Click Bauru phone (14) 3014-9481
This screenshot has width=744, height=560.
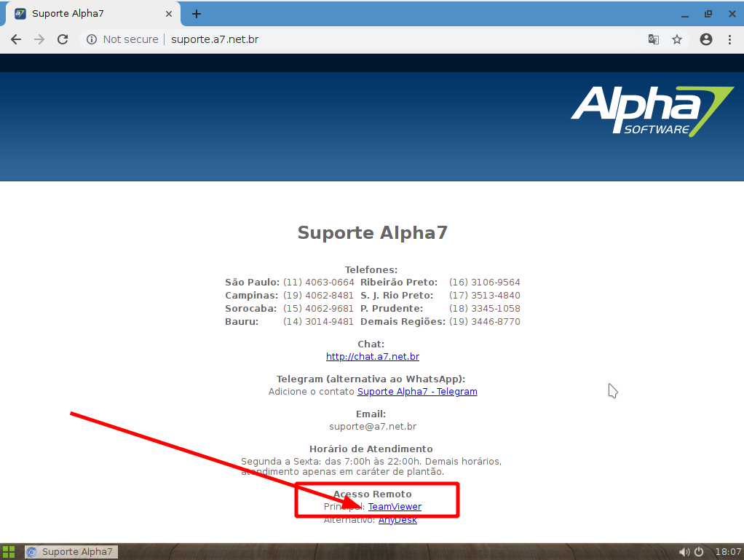pyautogui.click(x=318, y=322)
